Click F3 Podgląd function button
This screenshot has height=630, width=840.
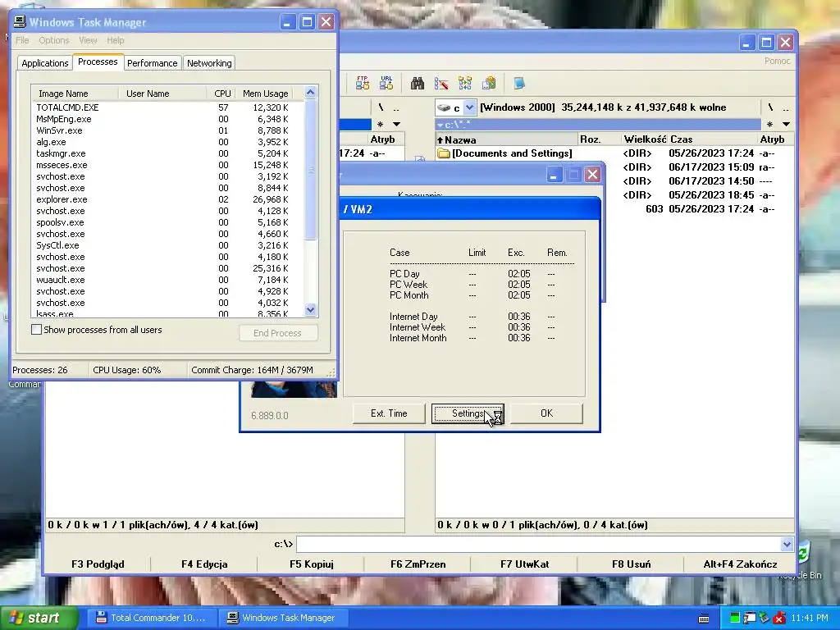click(98, 564)
